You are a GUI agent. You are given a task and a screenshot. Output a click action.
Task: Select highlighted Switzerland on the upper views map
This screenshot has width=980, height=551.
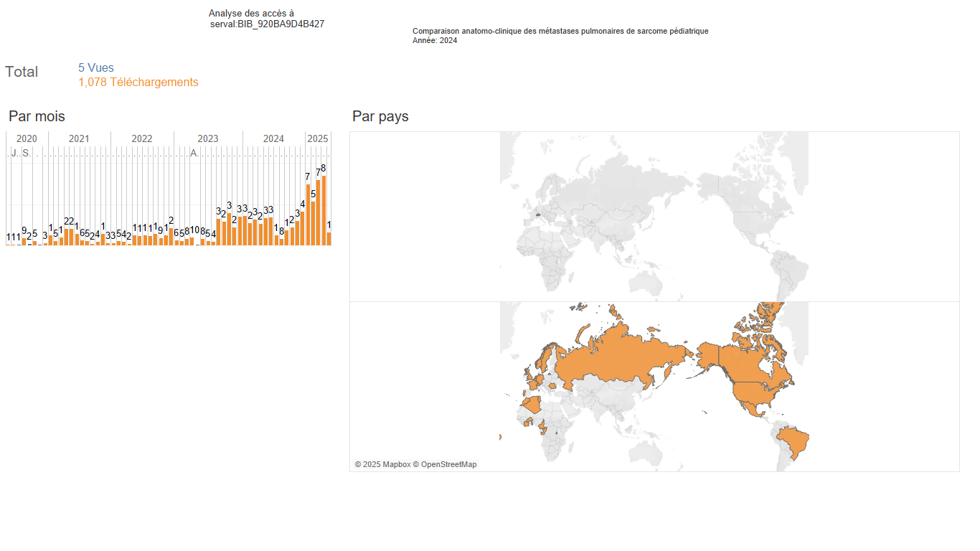(537, 214)
